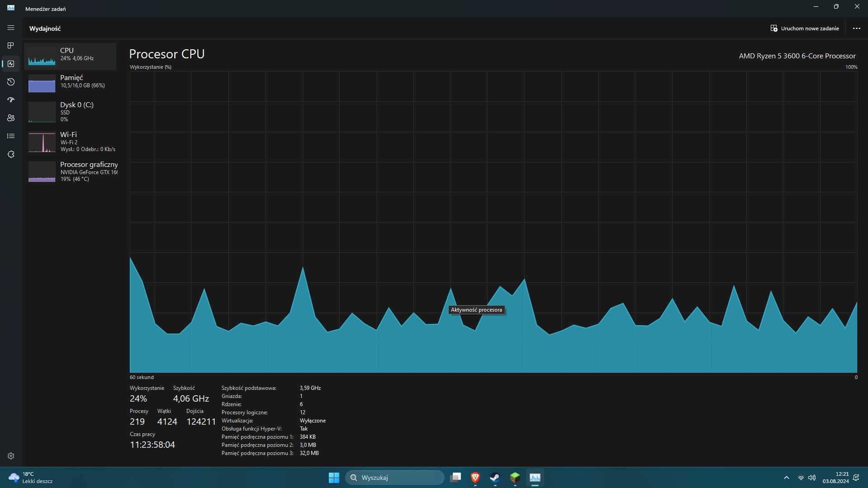Select the Dysk 0 (C:) entry
Viewport: 868px width, 488px height.
click(x=70, y=112)
